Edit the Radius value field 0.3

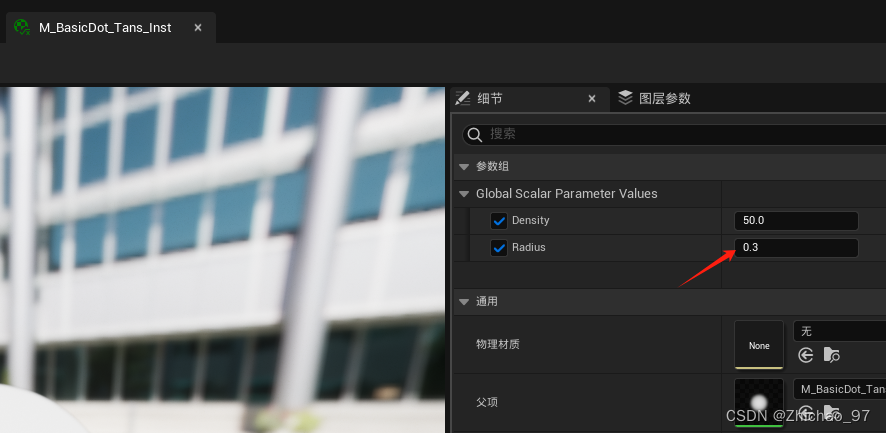tap(796, 248)
